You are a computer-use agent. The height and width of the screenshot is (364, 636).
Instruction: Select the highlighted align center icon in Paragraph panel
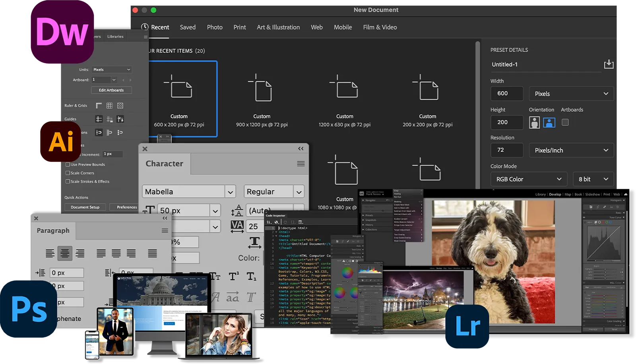pyautogui.click(x=65, y=253)
